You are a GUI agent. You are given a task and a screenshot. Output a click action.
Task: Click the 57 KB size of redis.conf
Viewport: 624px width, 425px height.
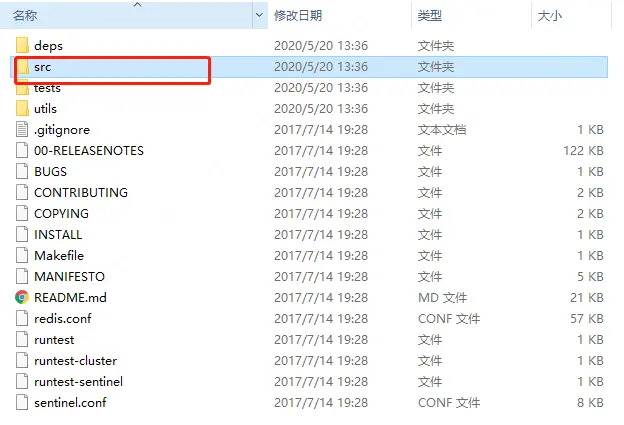(587, 318)
